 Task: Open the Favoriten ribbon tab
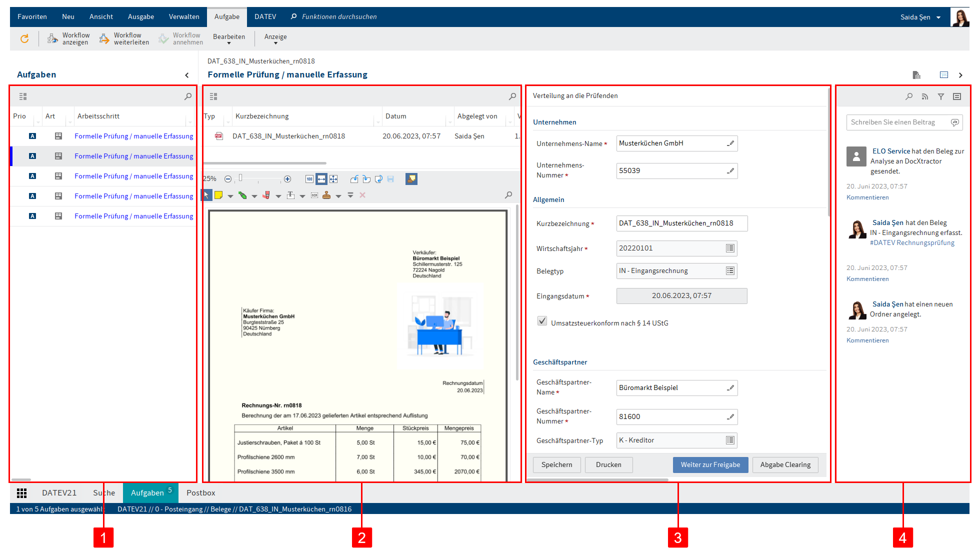coord(32,17)
